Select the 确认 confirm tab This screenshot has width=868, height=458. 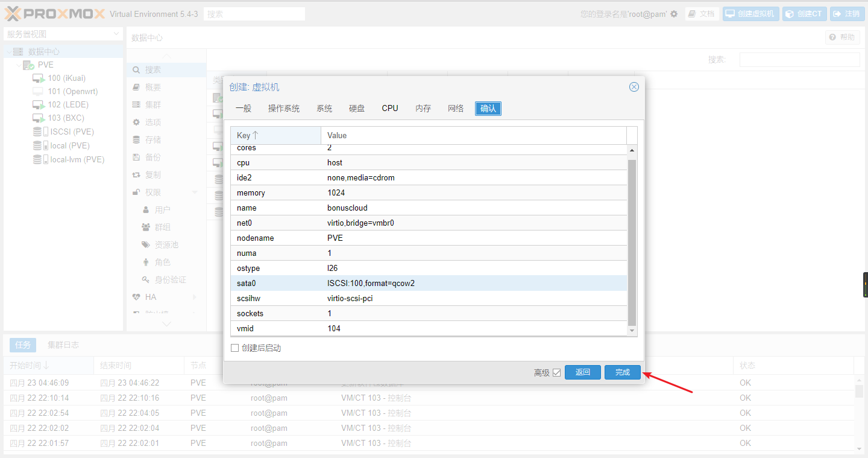coord(488,109)
